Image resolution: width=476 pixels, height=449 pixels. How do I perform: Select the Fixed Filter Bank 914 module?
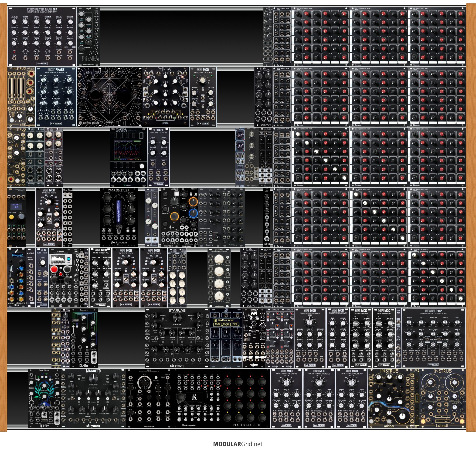[42, 37]
